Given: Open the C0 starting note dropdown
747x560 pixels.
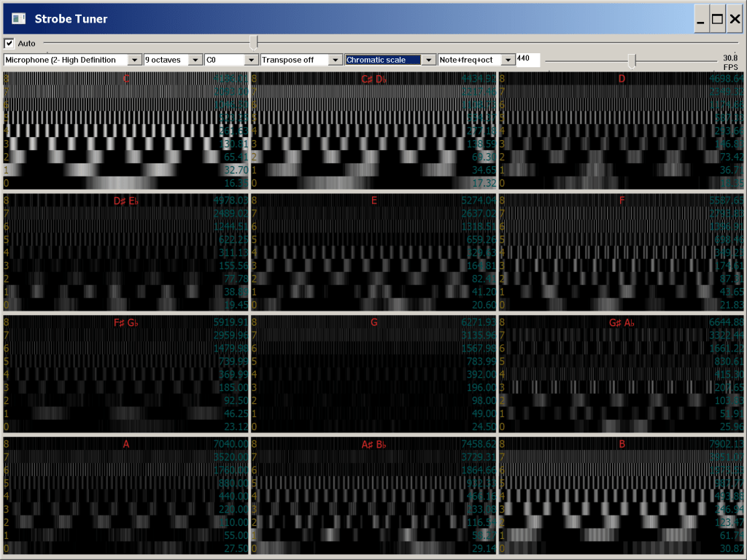Looking at the screenshot, I should (251, 60).
